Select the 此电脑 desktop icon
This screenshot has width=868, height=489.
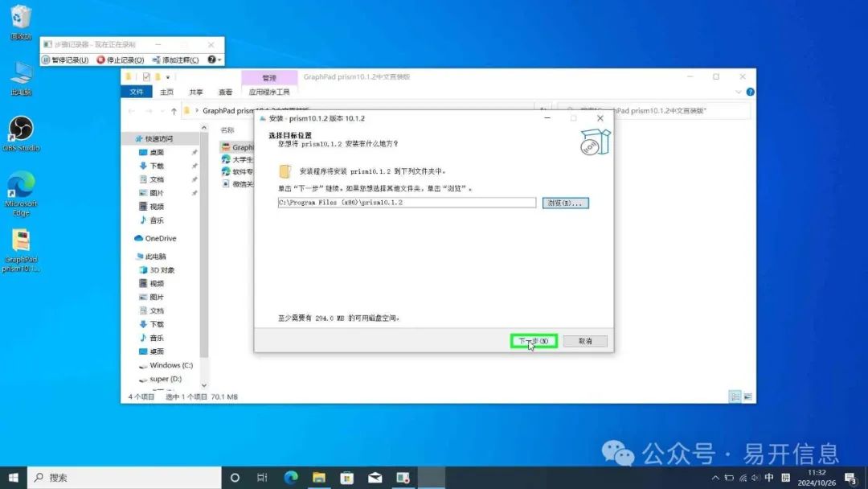[21, 78]
